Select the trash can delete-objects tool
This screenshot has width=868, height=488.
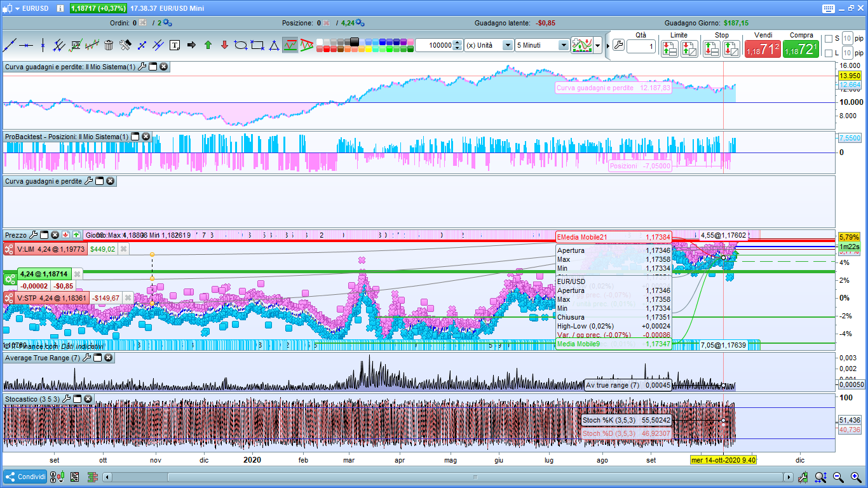[x=109, y=45]
